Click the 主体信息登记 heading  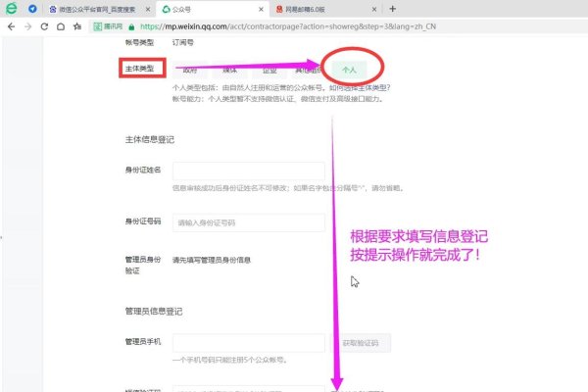coord(150,139)
